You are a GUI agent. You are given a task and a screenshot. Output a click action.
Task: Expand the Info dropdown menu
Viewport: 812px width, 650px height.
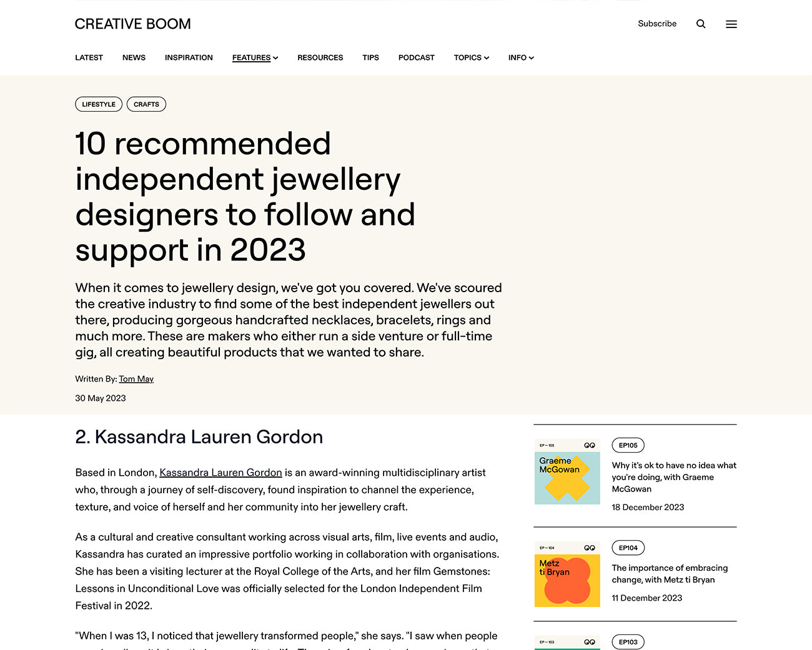coord(521,57)
